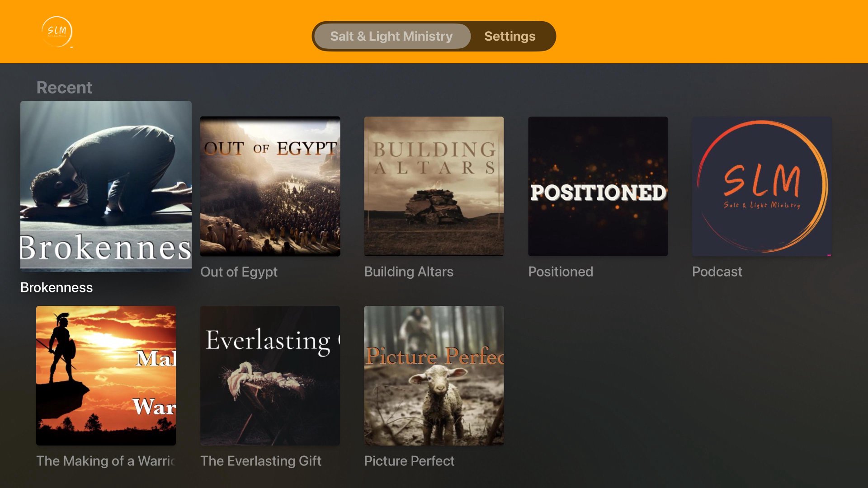Click the SLM logo in the header

57,32
